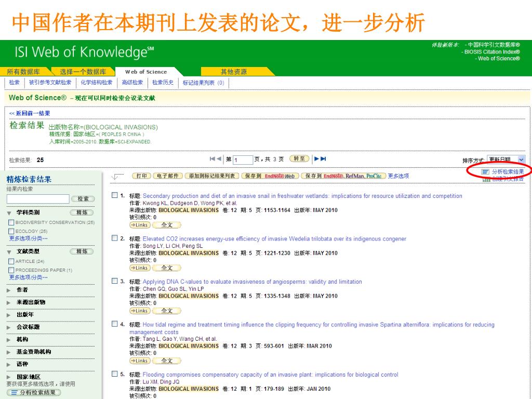The image size is (532, 399).
Task: Click 检索 button beside 结果内检索 box
Action: tap(83, 199)
